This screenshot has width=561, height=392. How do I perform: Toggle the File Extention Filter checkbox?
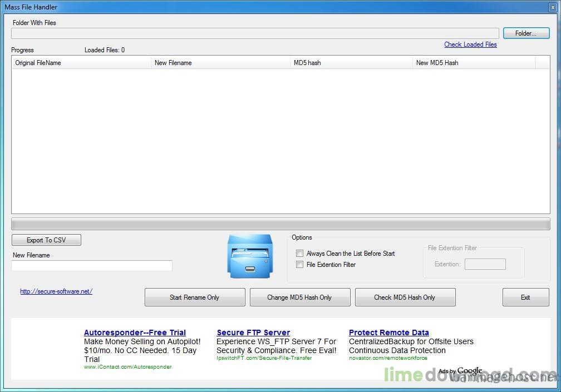(x=300, y=265)
